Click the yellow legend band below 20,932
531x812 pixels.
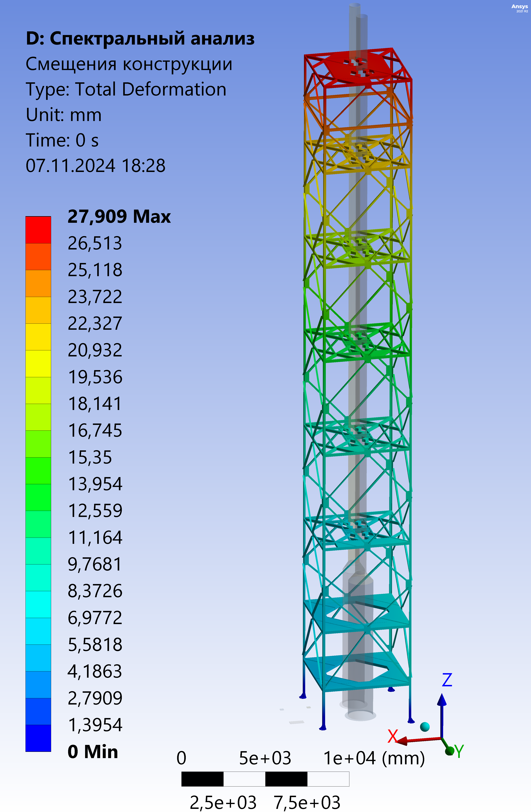click(38, 363)
